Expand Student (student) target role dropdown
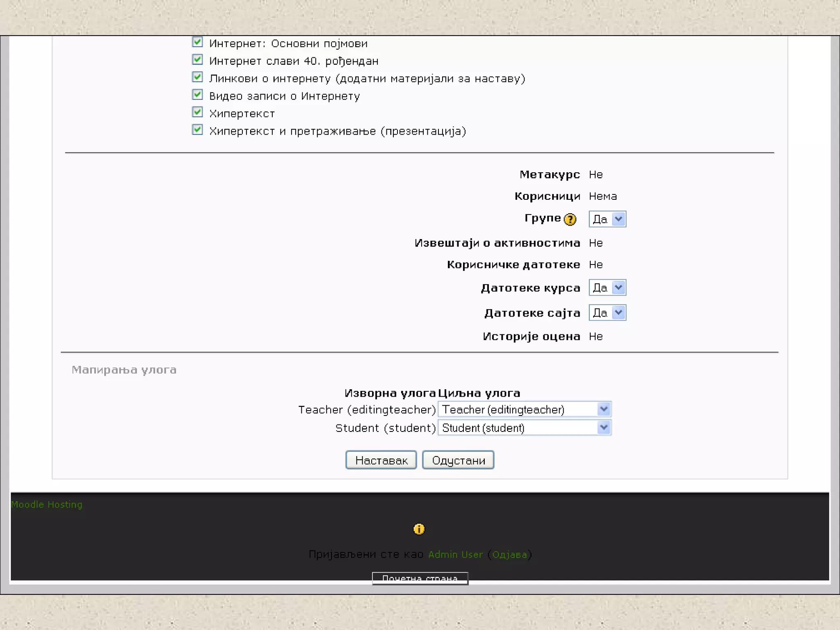Viewport: 840px width, 630px height. [525, 428]
